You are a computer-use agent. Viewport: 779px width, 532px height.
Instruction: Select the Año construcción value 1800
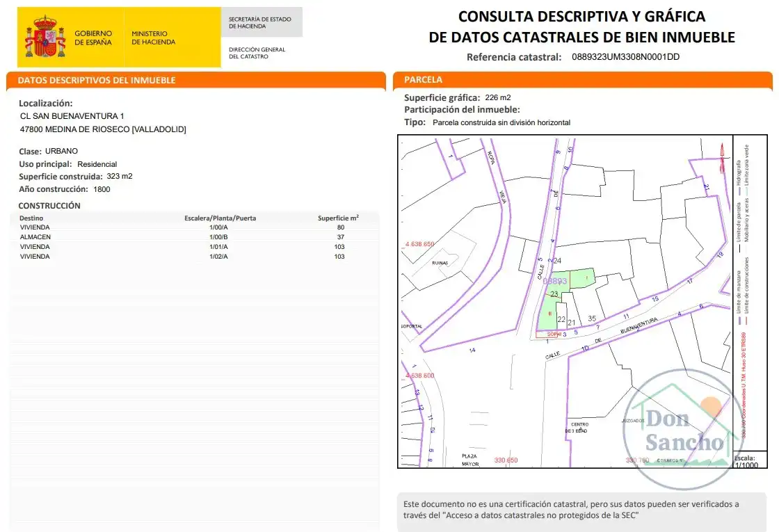pos(102,189)
